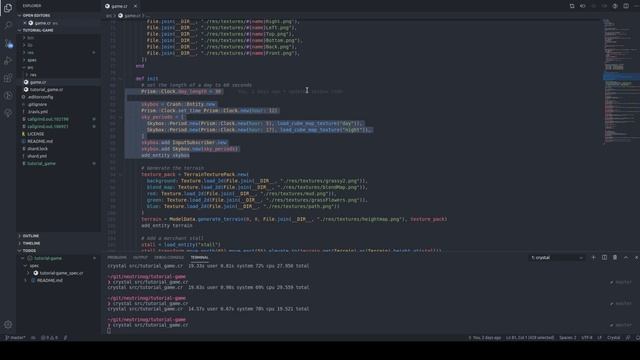Open Source Control view with badge

tap(8, 43)
